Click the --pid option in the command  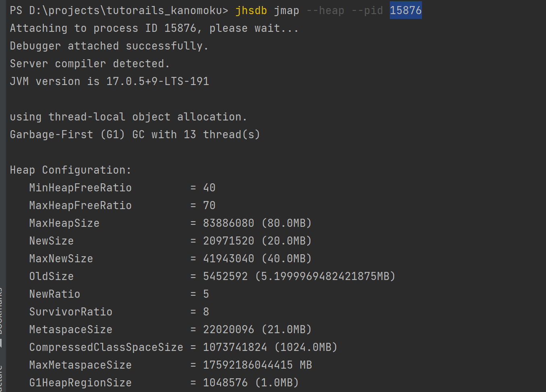367,10
